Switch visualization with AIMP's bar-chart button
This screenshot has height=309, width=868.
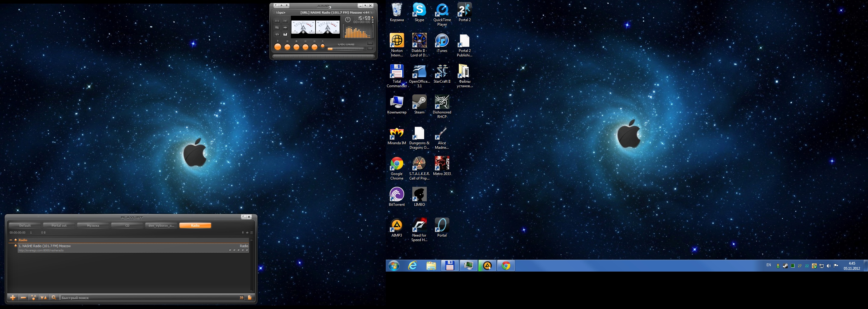pos(285,34)
